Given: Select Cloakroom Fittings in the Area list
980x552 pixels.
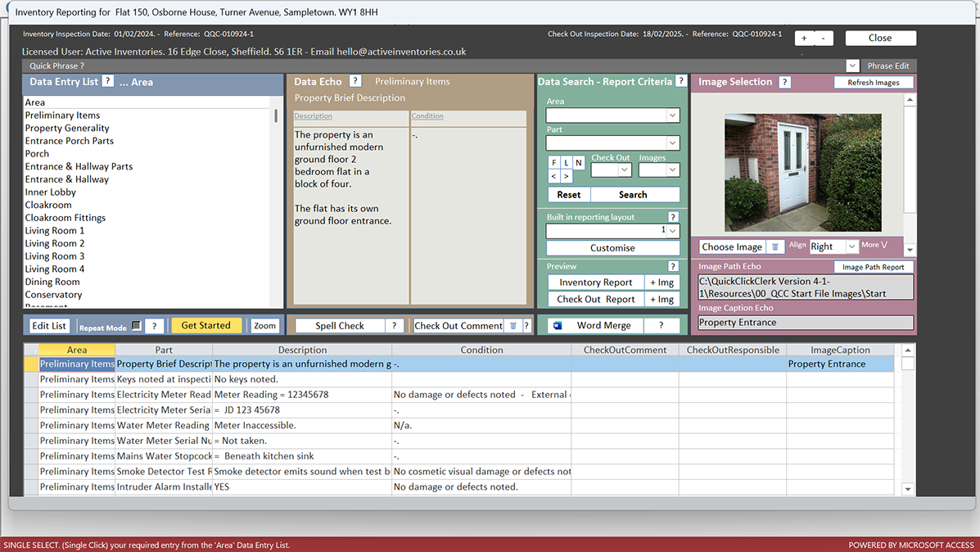Looking at the screenshot, I should point(65,217).
